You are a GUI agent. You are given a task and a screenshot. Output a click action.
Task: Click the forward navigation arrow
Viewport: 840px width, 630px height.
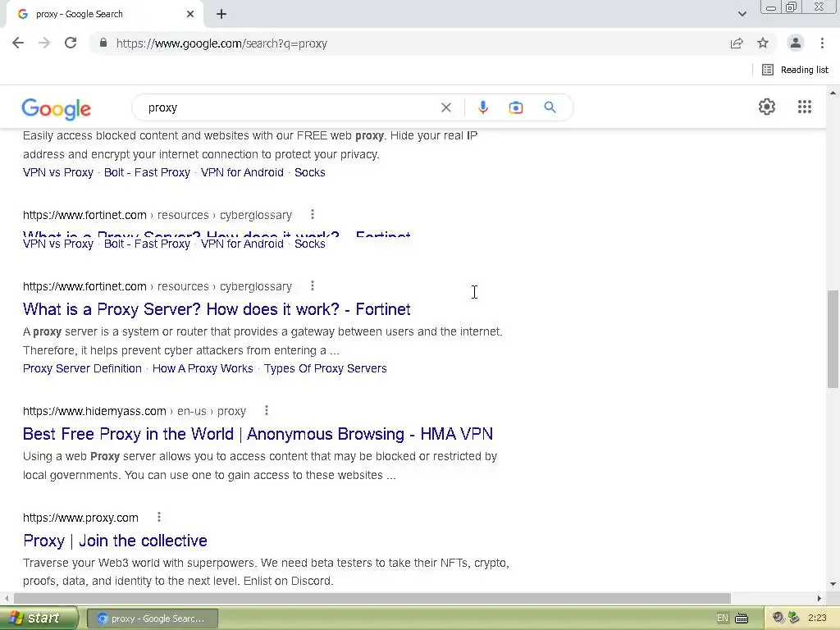[44, 43]
